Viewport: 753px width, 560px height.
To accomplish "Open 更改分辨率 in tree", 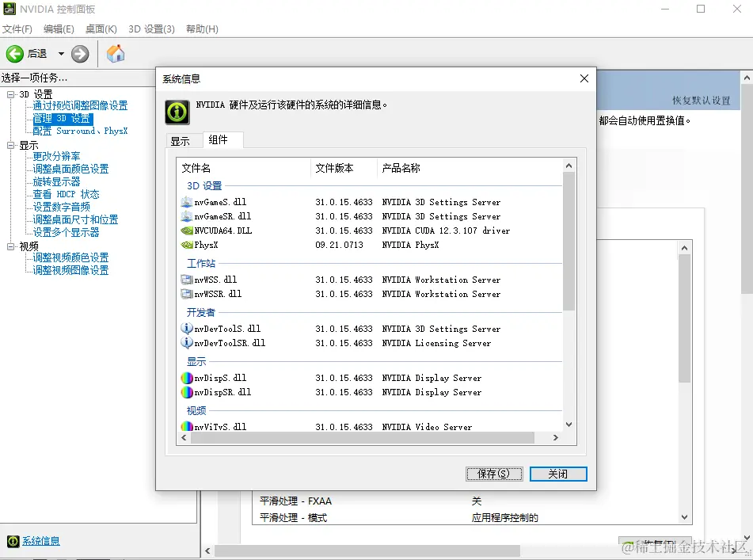I will click(x=56, y=157).
